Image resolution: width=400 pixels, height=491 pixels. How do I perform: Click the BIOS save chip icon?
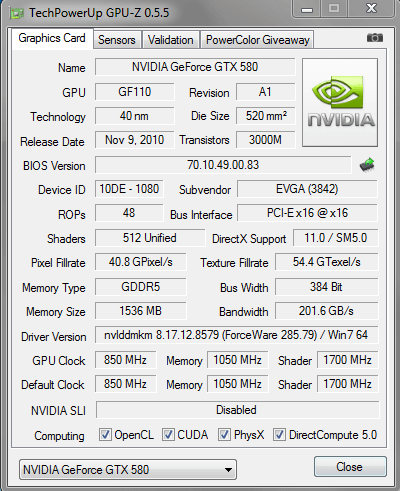click(x=367, y=165)
